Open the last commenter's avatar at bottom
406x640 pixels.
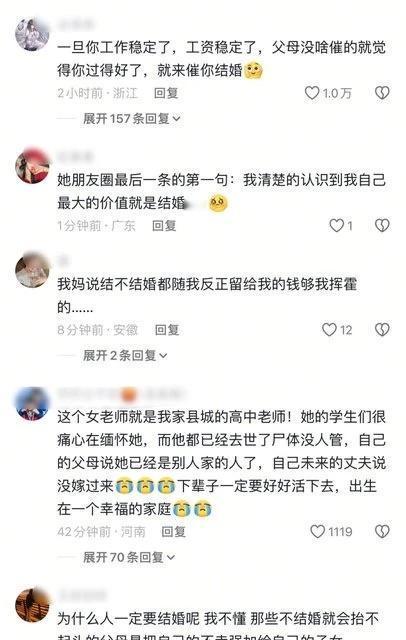[32, 605]
